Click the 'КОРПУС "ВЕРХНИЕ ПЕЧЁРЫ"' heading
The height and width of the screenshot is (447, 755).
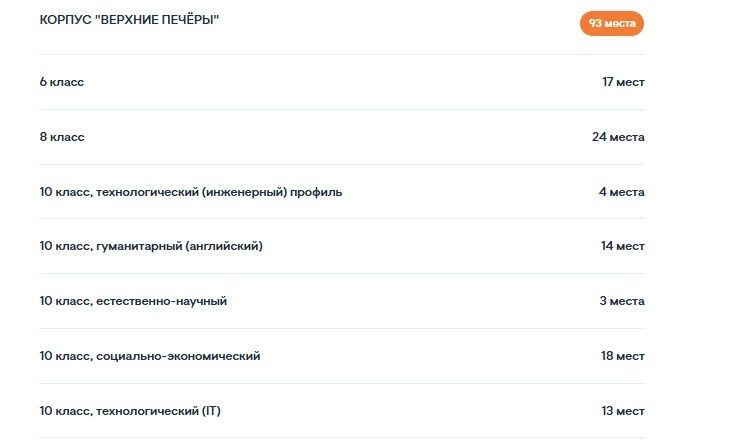[x=129, y=21]
